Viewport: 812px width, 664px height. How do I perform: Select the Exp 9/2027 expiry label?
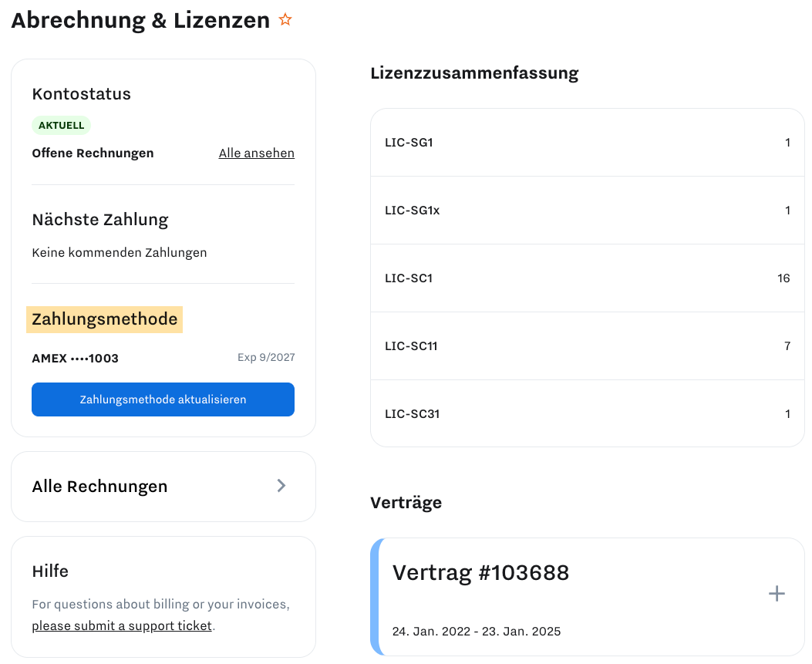266,358
